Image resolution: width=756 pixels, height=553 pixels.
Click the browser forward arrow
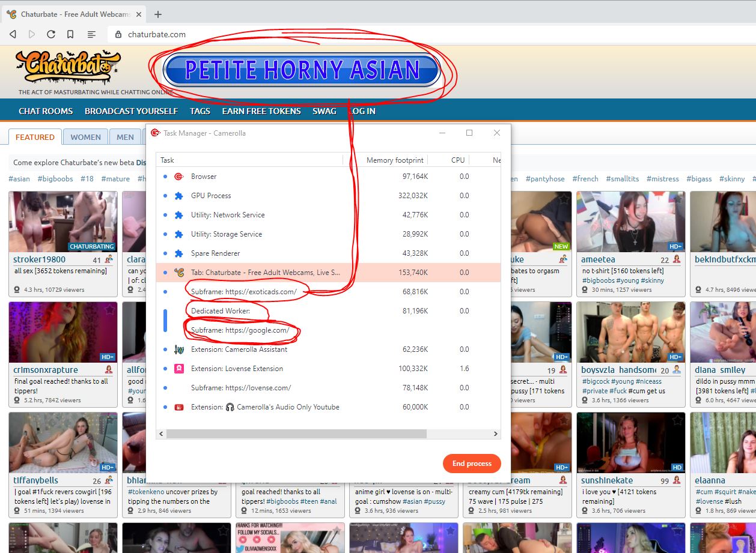click(32, 34)
